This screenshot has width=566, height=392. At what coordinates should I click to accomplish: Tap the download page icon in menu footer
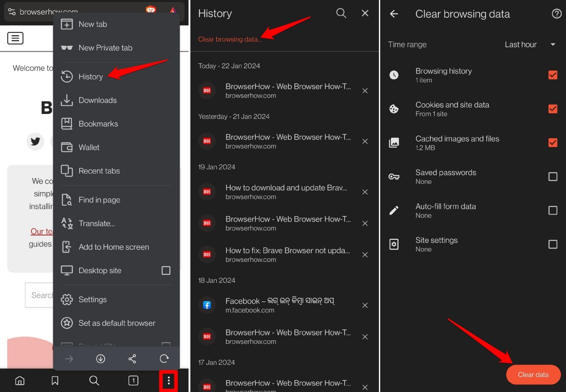(101, 359)
